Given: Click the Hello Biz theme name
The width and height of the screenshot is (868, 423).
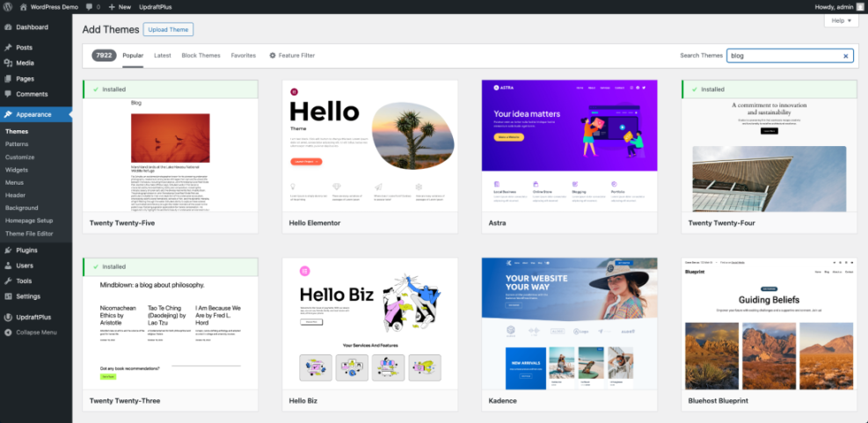Looking at the screenshot, I should point(303,401).
